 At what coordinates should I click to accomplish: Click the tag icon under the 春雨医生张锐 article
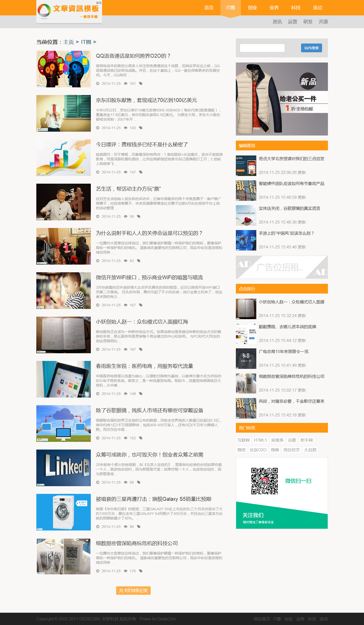coord(141,394)
